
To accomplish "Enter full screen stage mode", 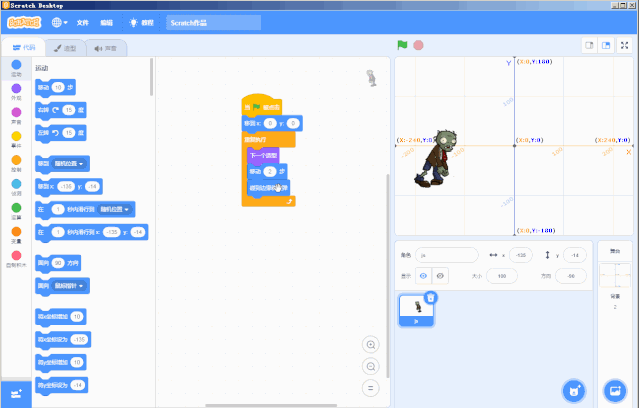I will (x=624, y=45).
